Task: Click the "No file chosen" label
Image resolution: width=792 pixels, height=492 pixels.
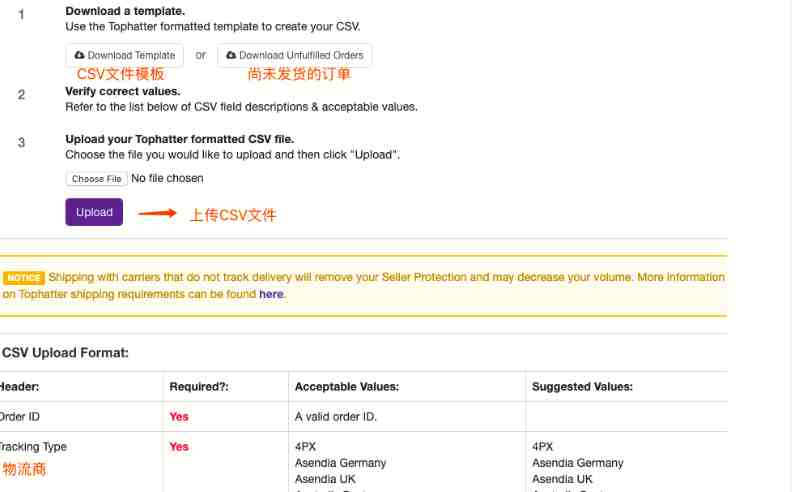Action: pyautogui.click(x=167, y=179)
